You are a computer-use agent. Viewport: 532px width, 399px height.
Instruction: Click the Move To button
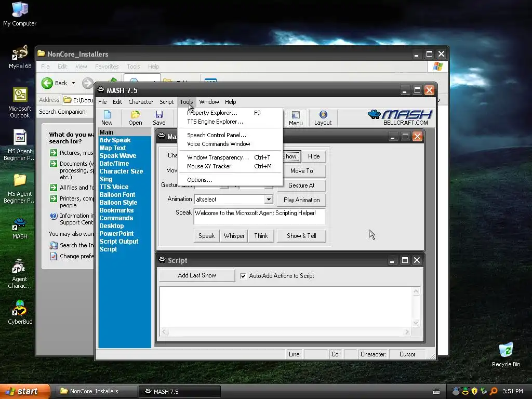pyautogui.click(x=301, y=171)
